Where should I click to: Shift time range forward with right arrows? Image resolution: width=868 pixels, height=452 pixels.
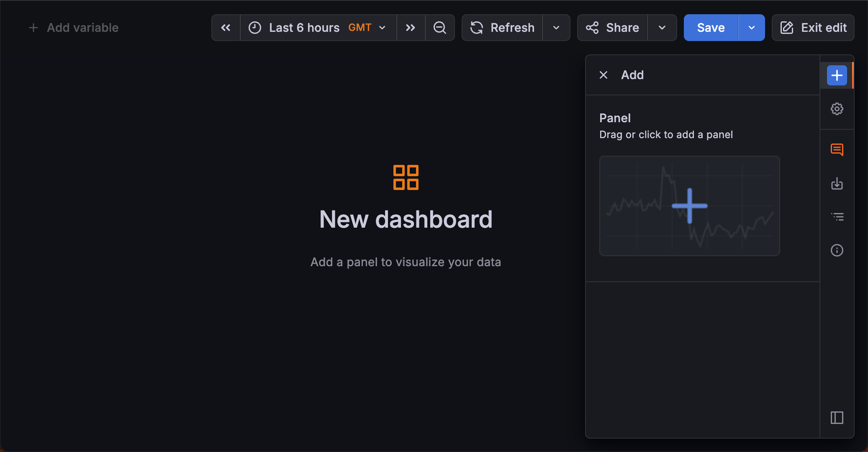coord(411,28)
